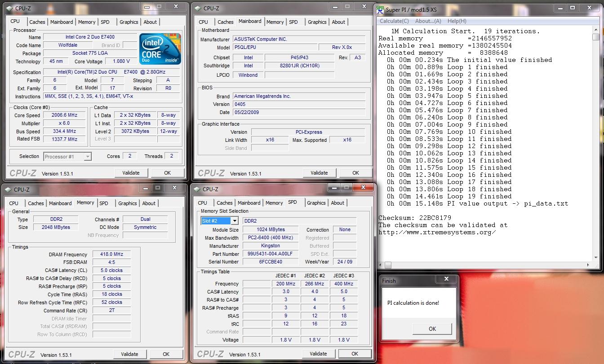The width and height of the screenshot is (604, 364).
Task: Click the 'PI calculation is done!' message
Action: coord(413,303)
